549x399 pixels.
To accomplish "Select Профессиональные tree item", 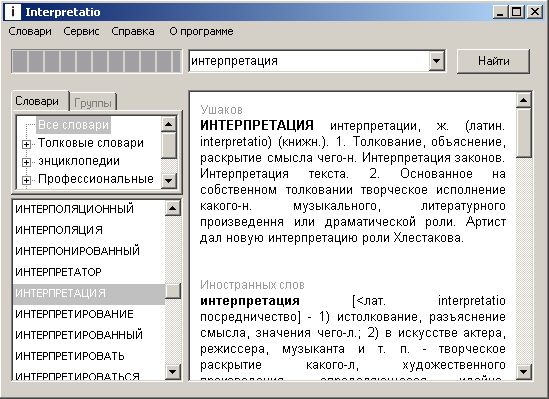I will pos(96,179).
